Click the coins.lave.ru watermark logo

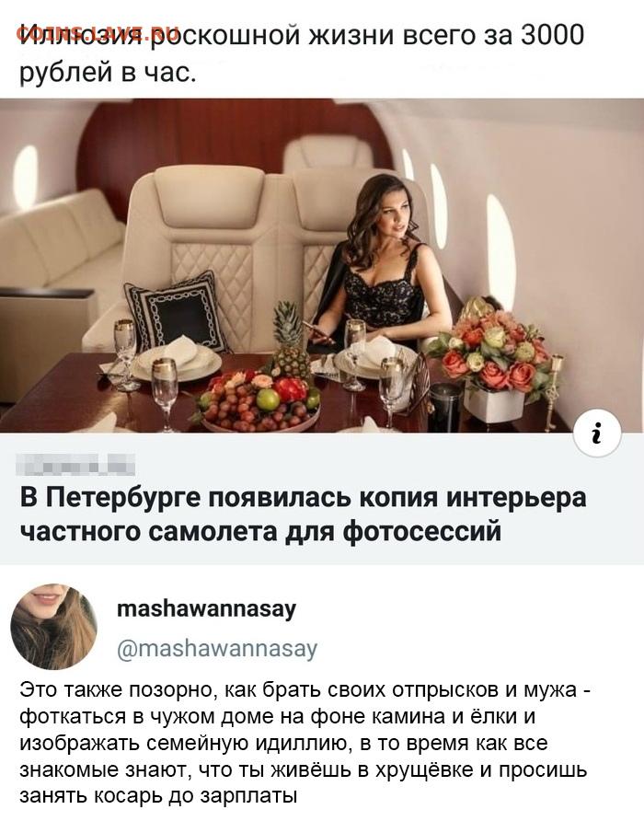pos(98,32)
